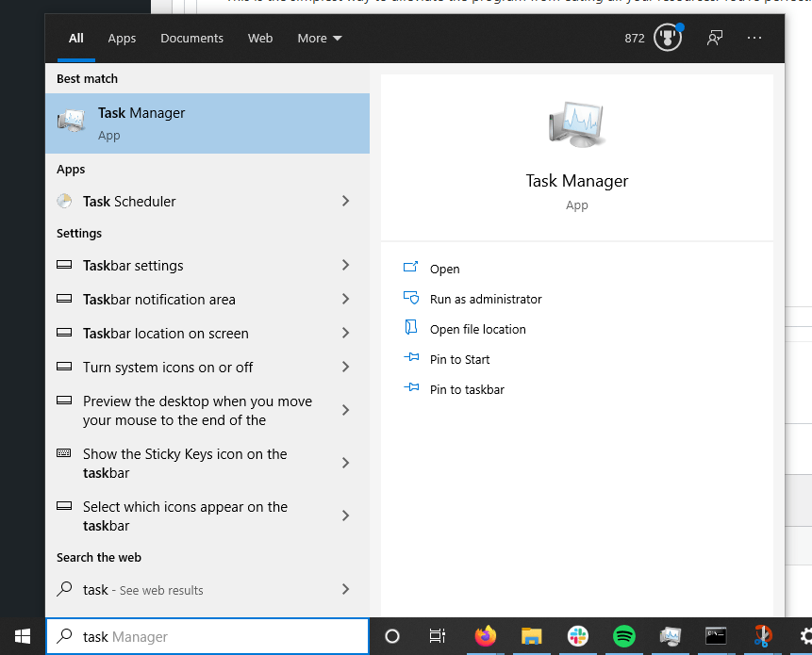Click the large Task Manager preview icon

point(576,124)
